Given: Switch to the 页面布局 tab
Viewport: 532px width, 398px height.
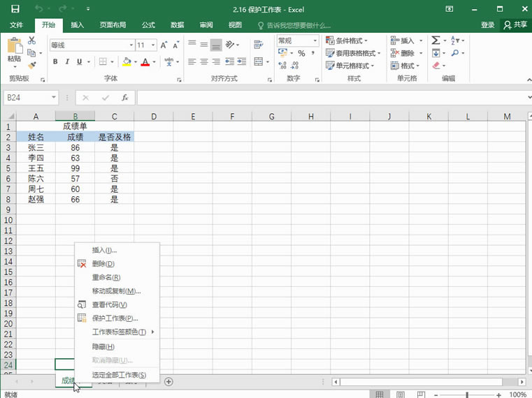Looking at the screenshot, I should pyautogui.click(x=113, y=24).
